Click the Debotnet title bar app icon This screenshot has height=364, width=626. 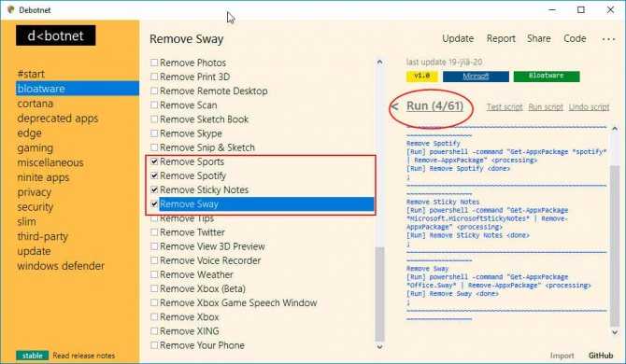(11, 9)
